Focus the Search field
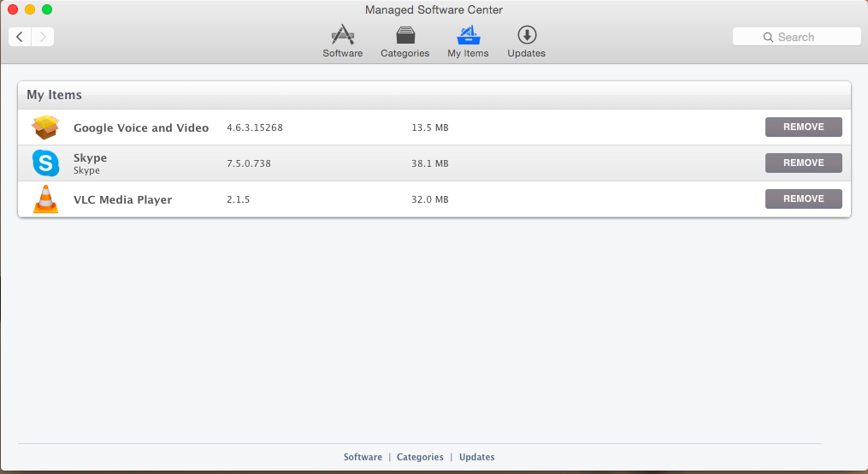 (x=796, y=37)
